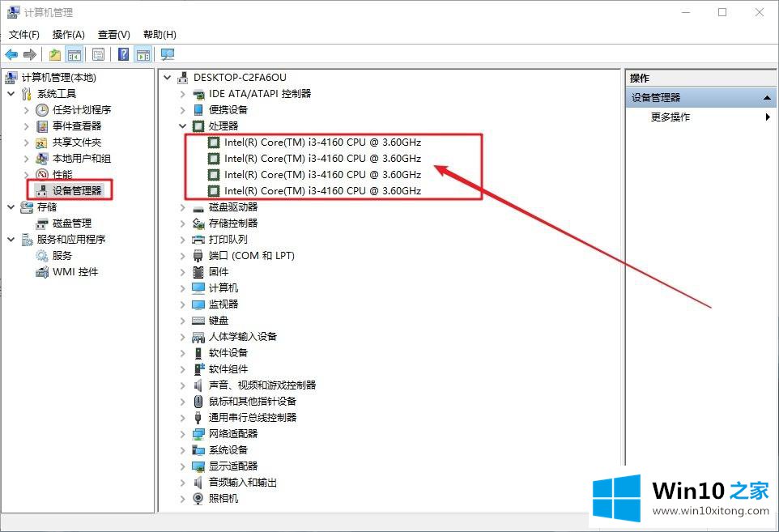779x532 pixels.
Task: Expand the 系统设备 category
Action: tap(183, 450)
